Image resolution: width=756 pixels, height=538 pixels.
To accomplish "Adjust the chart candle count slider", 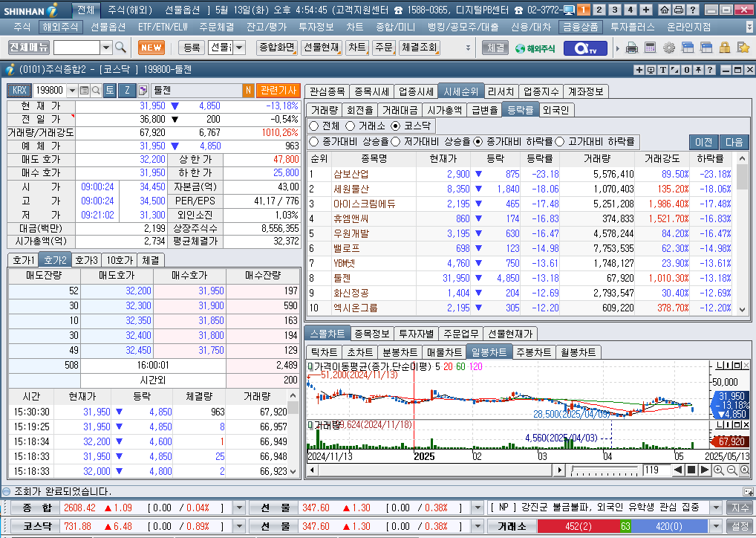I will pos(604,470).
